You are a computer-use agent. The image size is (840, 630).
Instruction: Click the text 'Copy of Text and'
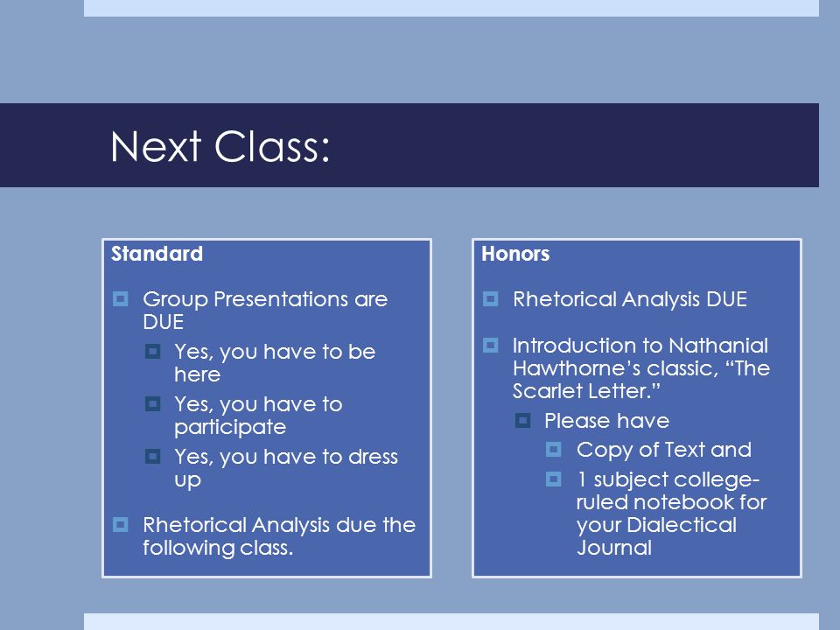(664, 450)
